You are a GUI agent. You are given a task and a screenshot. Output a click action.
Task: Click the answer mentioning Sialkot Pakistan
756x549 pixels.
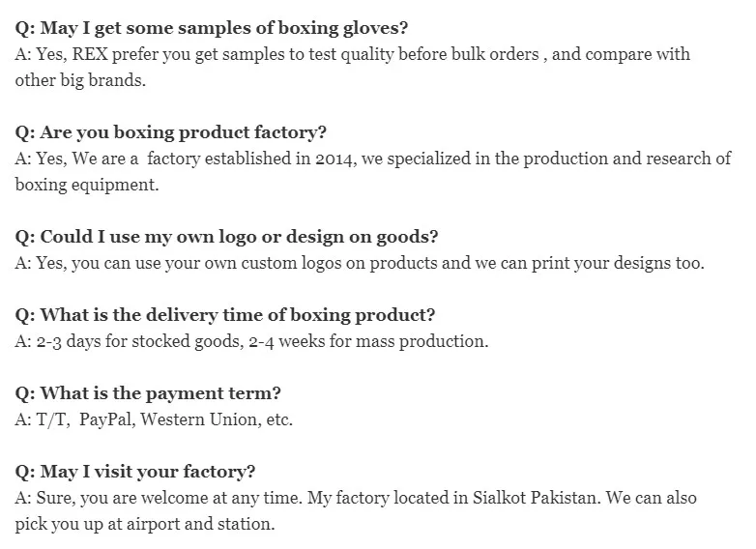tap(356, 498)
